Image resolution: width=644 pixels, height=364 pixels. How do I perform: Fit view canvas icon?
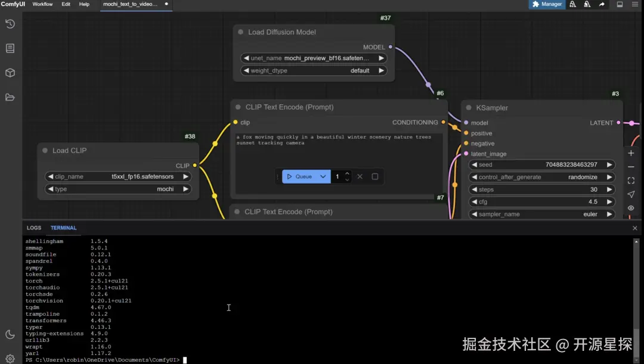[631, 181]
